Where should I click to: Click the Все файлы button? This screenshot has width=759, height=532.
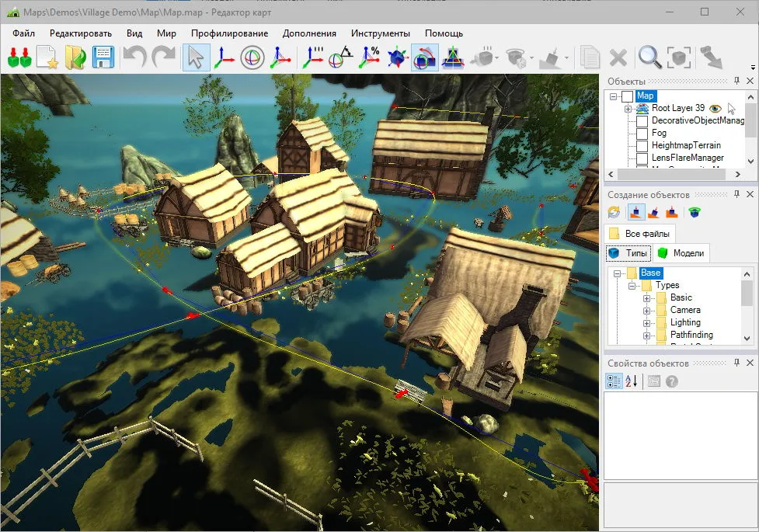coord(640,234)
